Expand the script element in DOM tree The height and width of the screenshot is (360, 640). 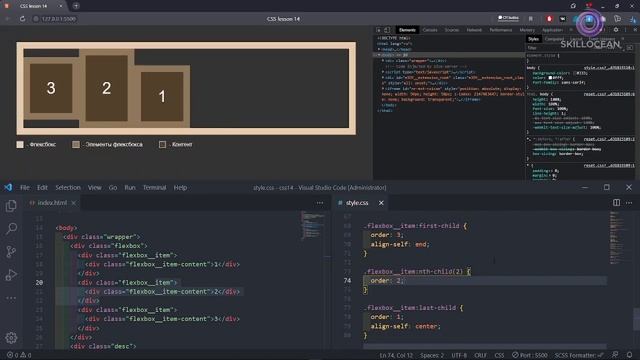(x=383, y=71)
